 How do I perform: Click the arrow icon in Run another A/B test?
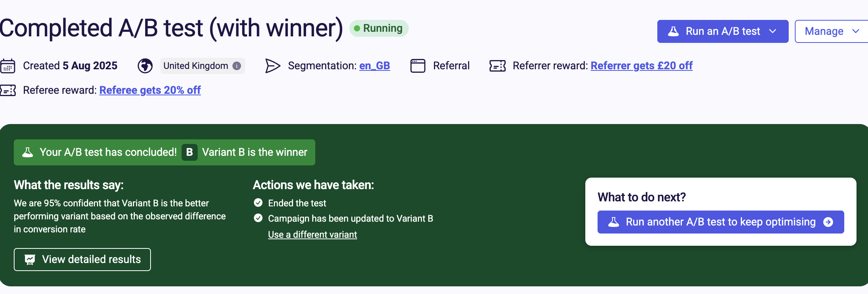[829, 222]
